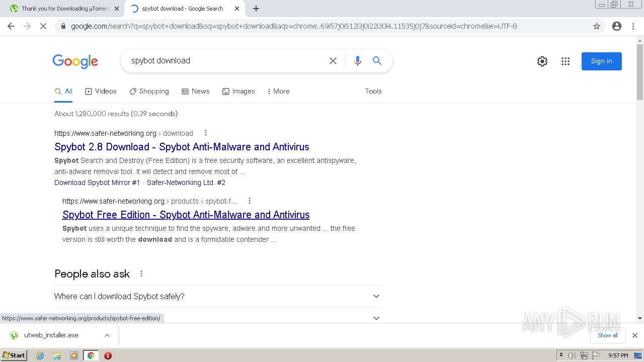This screenshot has height=362, width=644.
Task: Click in the Google search input field
Action: [x=226, y=61]
